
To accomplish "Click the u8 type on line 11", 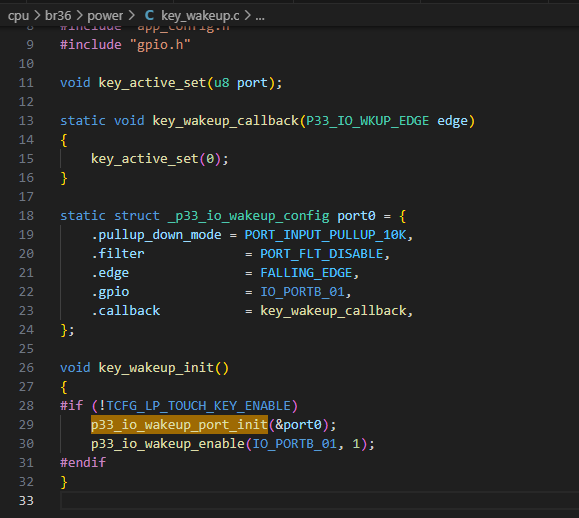I will coord(222,83).
